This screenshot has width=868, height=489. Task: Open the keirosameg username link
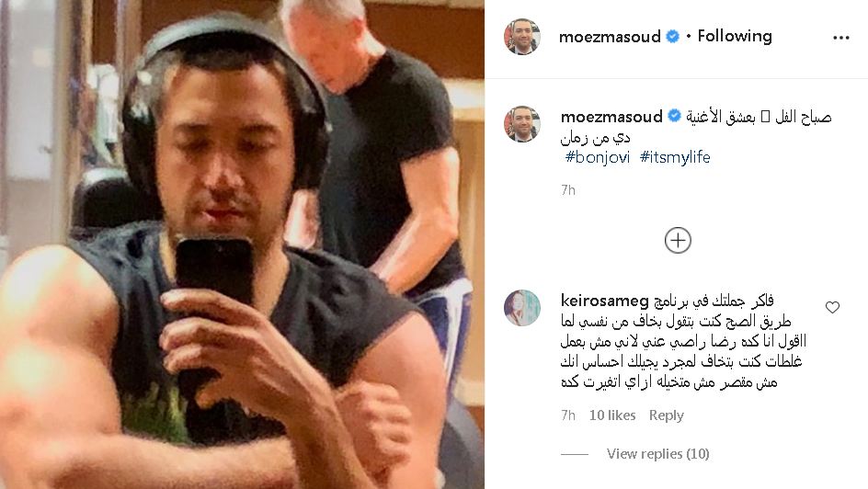click(x=604, y=301)
